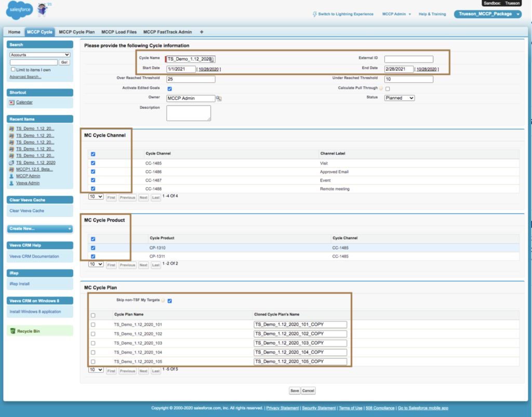Click the Veeva Admin user icon in Recent Items
532x417 pixels.
pyautogui.click(x=11, y=183)
